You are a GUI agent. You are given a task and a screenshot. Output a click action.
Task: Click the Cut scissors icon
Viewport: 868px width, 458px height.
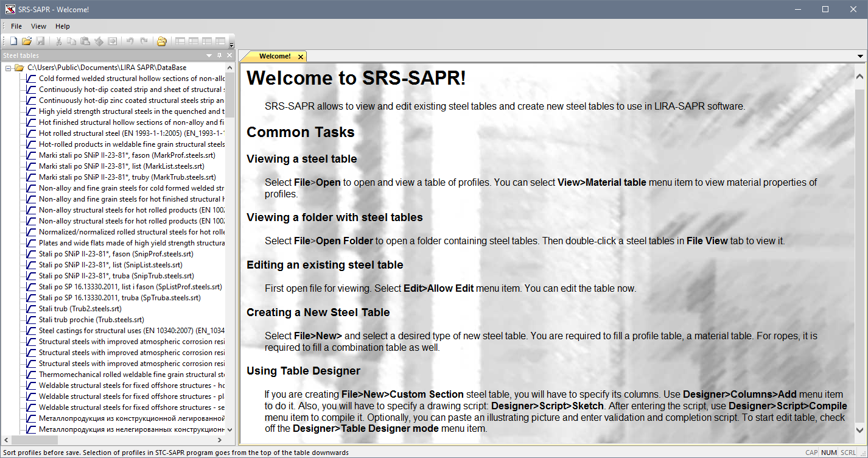58,41
